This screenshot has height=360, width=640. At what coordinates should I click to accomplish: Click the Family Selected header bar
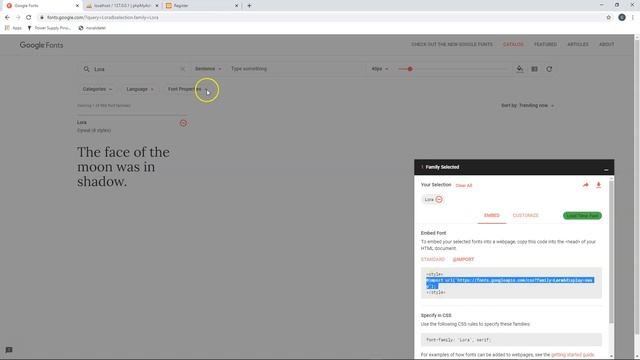(514, 167)
